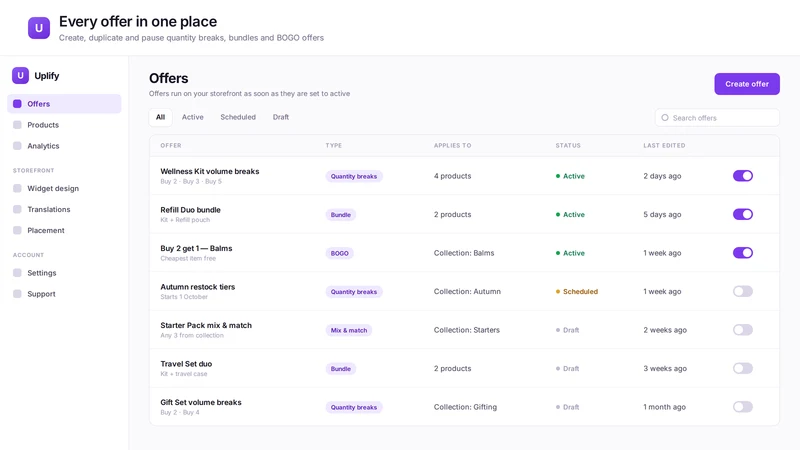Open the Autumn restock tiers offer
Viewport: 800px width, 450px height.
pyautogui.click(x=197, y=287)
